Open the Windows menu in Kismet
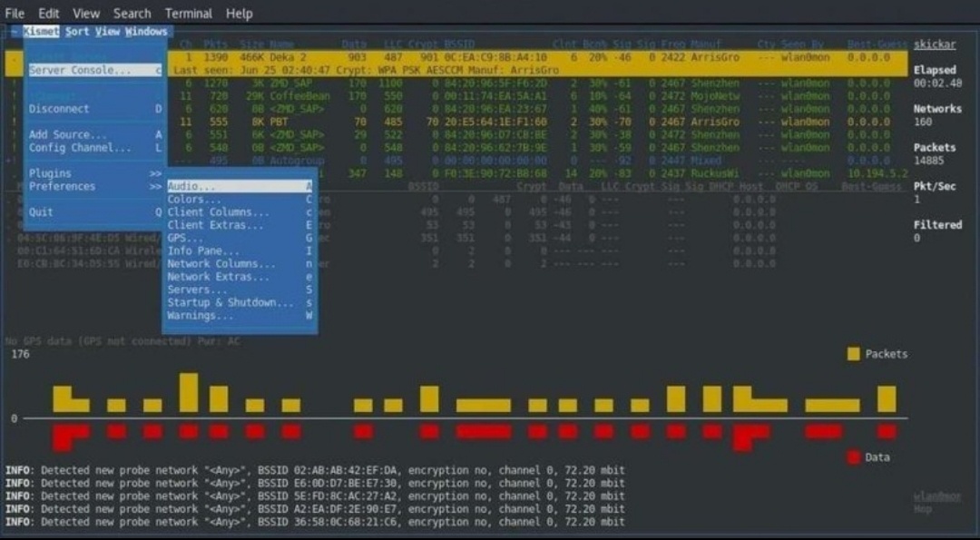The height and width of the screenshot is (540, 980). 146,31
